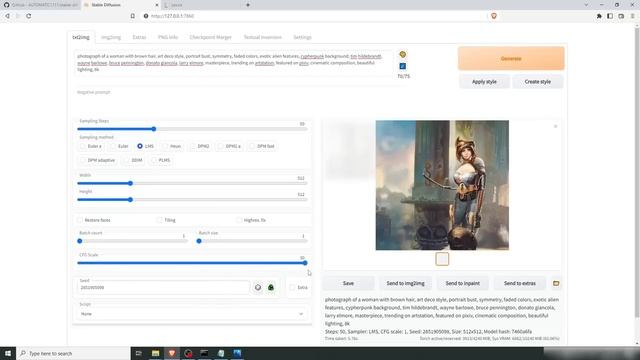The image size is (640, 360).
Task: Open File Explorer from the taskbar
Action: click(156, 353)
